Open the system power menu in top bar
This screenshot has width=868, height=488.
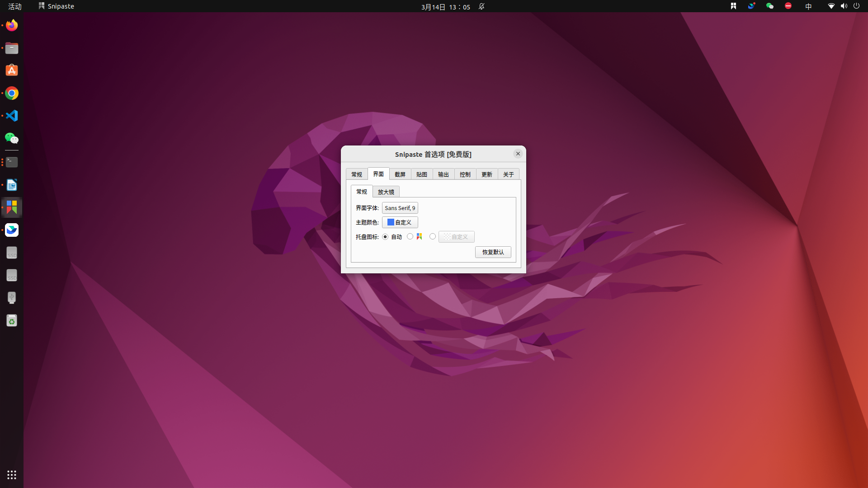[x=856, y=6]
